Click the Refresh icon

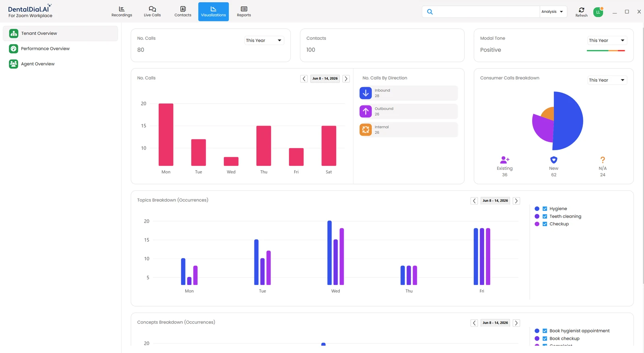pyautogui.click(x=582, y=10)
